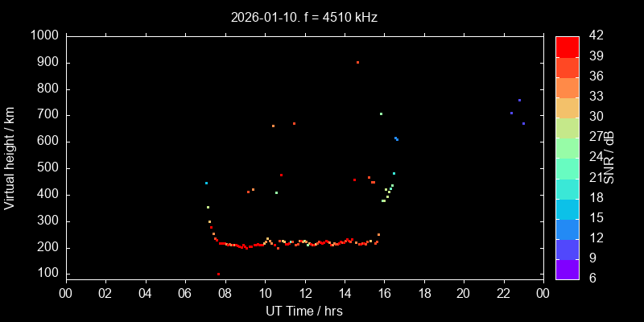Click the violet 6–9 dB colorbar segment

point(567,270)
